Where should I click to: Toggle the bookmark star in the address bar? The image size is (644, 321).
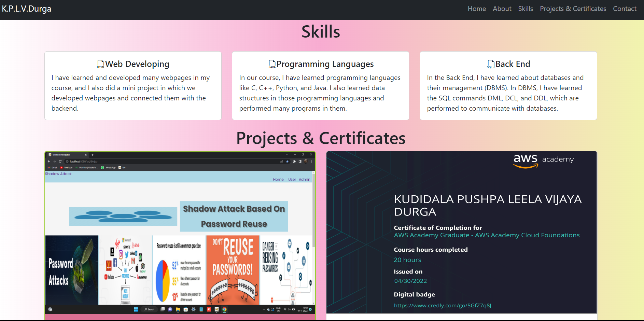tap(287, 161)
